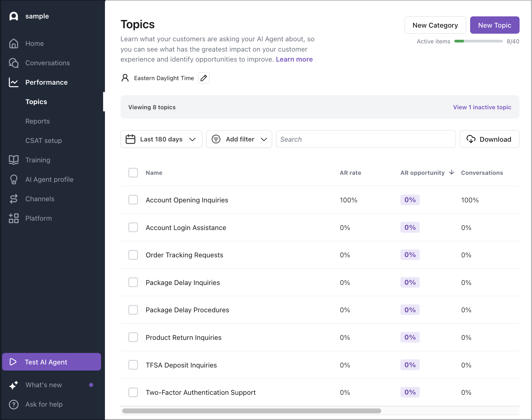Check the select-all checkbox in table header
532x420 pixels.
tap(133, 173)
